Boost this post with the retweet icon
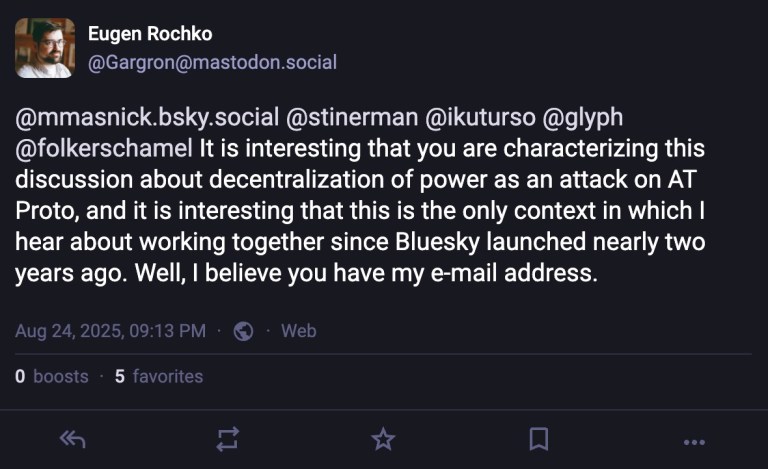The width and height of the screenshot is (768, 469). (x=227, y=439)
